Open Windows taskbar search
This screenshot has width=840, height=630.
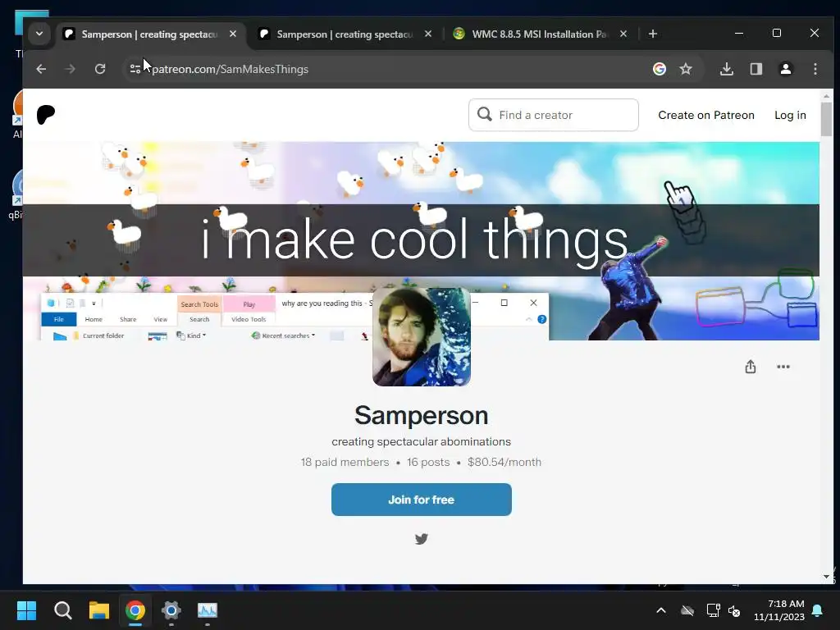point(62,610)
